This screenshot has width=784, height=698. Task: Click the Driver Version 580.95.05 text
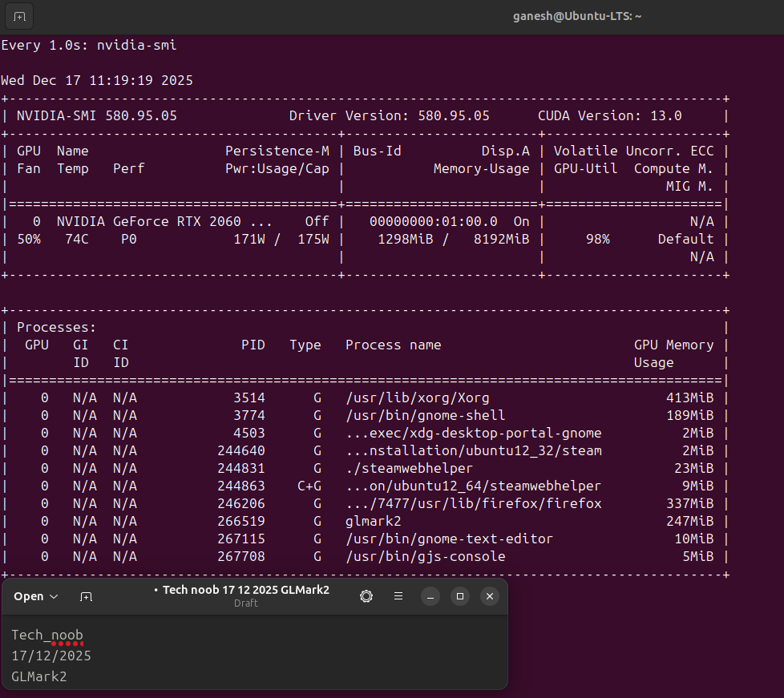coord(389,115)
